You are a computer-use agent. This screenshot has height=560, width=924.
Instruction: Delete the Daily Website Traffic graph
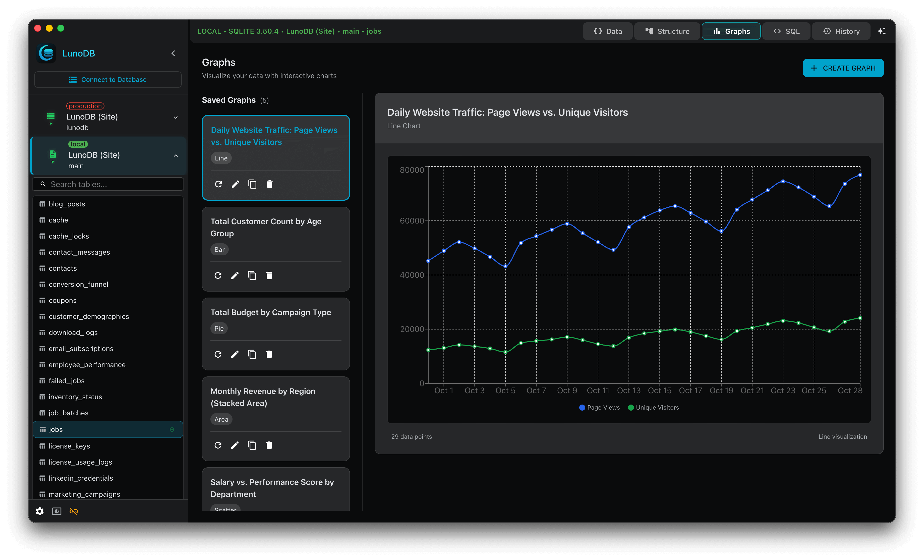click(x=270, y=184)
